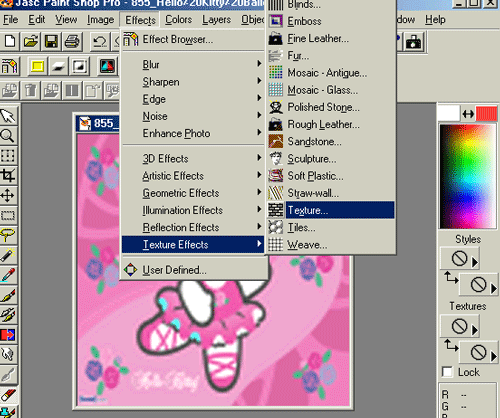500x418 pixels.
Task: Swap foreground and background colors arrow
Action: click(468, 114)
